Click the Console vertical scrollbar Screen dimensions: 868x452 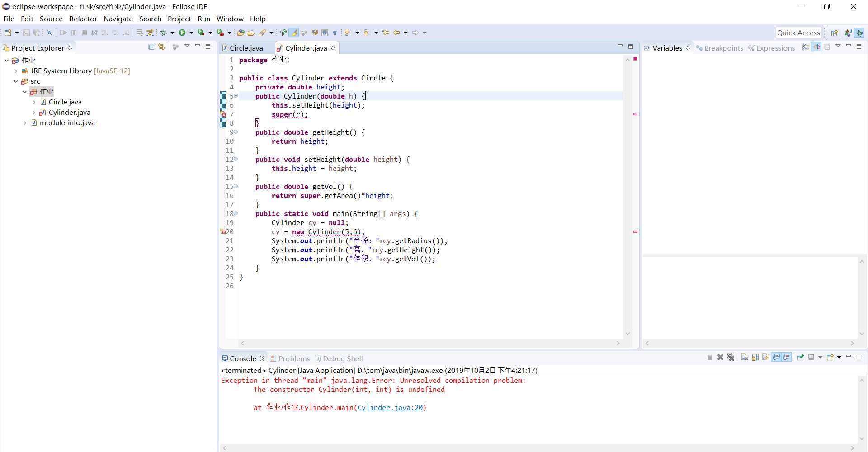862,409
